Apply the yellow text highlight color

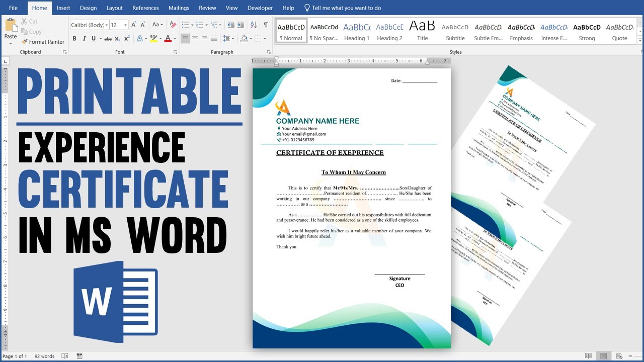[153, 39]
